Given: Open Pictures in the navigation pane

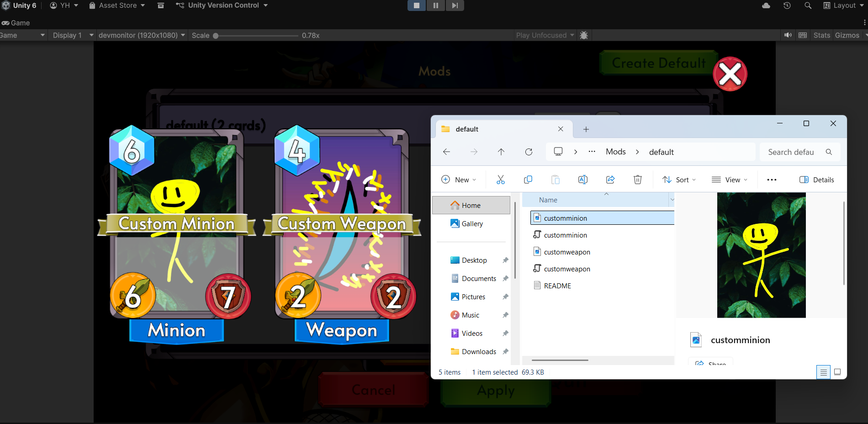Looking at the screenshot, I should pos(471,297).
